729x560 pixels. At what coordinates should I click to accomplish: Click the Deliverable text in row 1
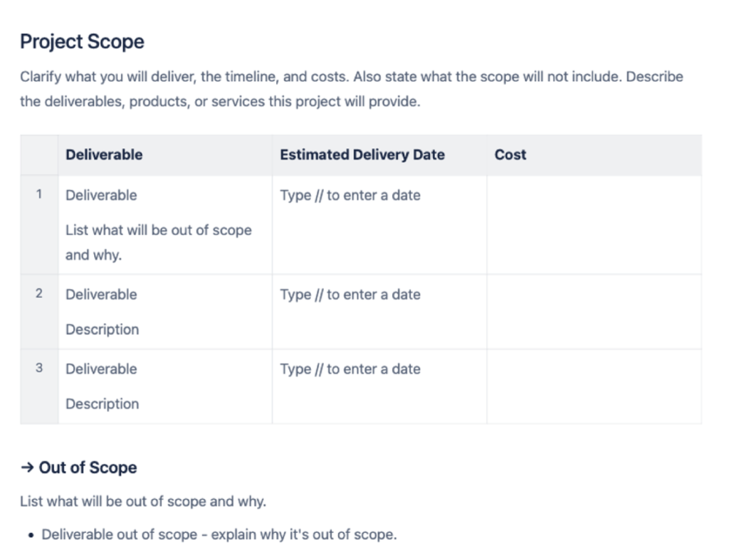tap(101, 195)
